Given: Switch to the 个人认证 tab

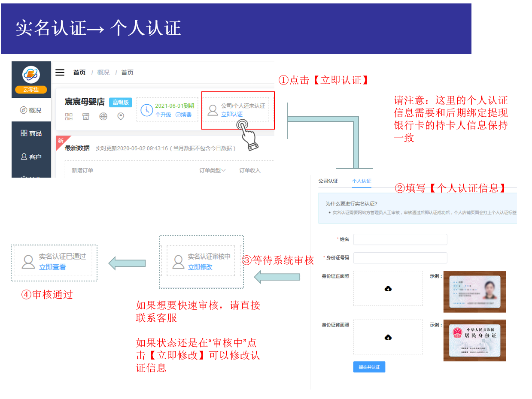Looking at the screenshot, I should tap(362, 181).
